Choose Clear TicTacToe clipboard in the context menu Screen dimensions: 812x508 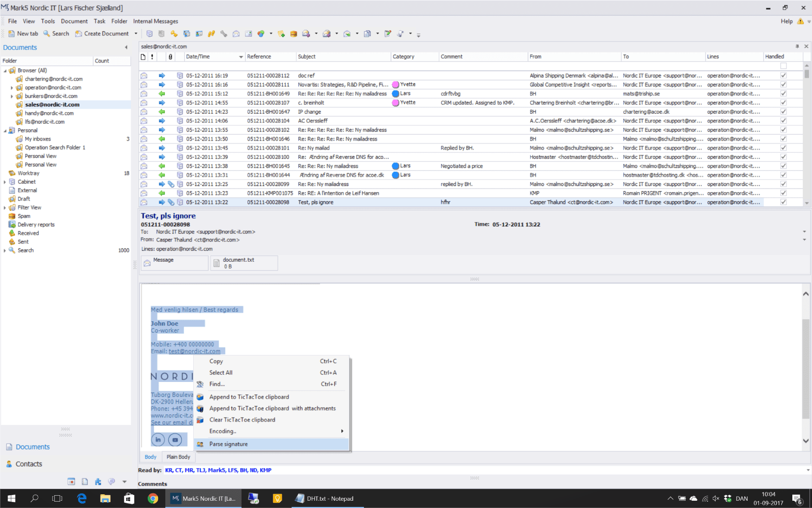coord(271,420)
